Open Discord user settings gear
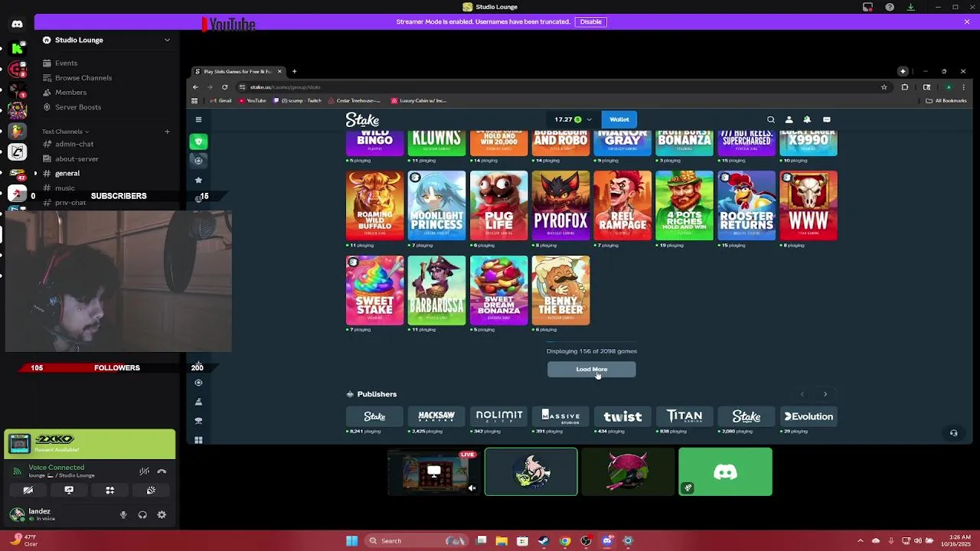Image resolution: width=980 pixels, height=551 pixels. (162, 515)
